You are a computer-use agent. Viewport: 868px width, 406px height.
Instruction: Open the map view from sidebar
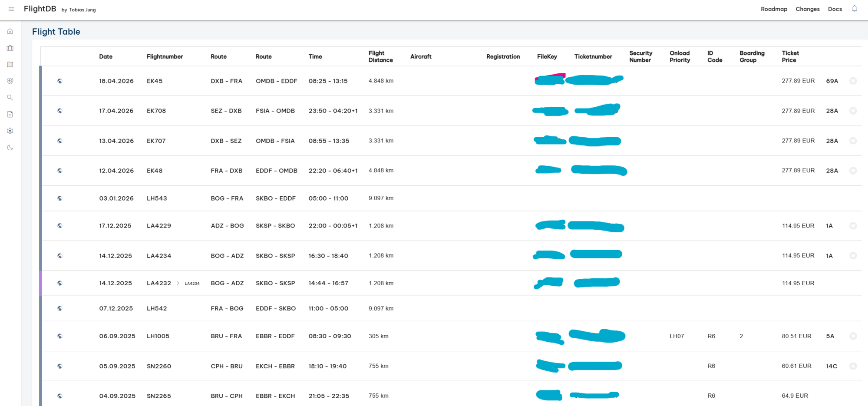pos(10,64)
